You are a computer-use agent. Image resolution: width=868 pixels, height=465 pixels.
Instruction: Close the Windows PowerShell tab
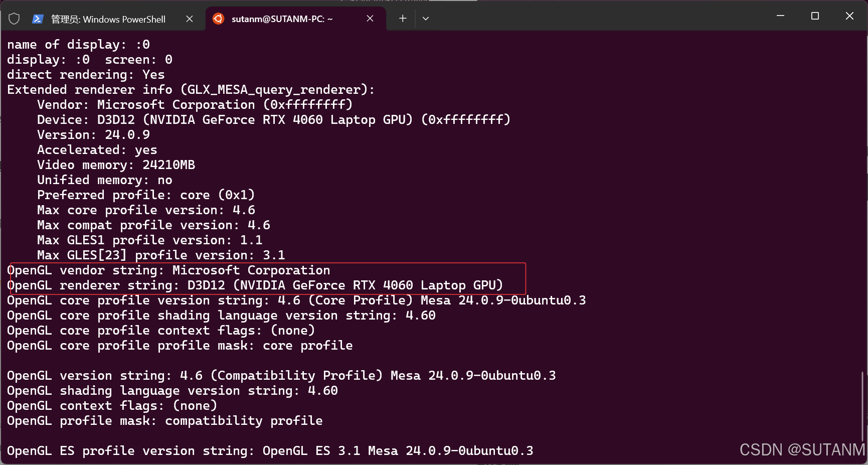(190, 19)
